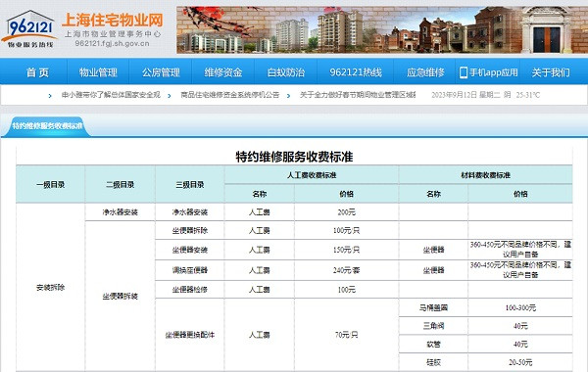
Task: Select the 维修资金 navigation item
Action: [223, 72]
